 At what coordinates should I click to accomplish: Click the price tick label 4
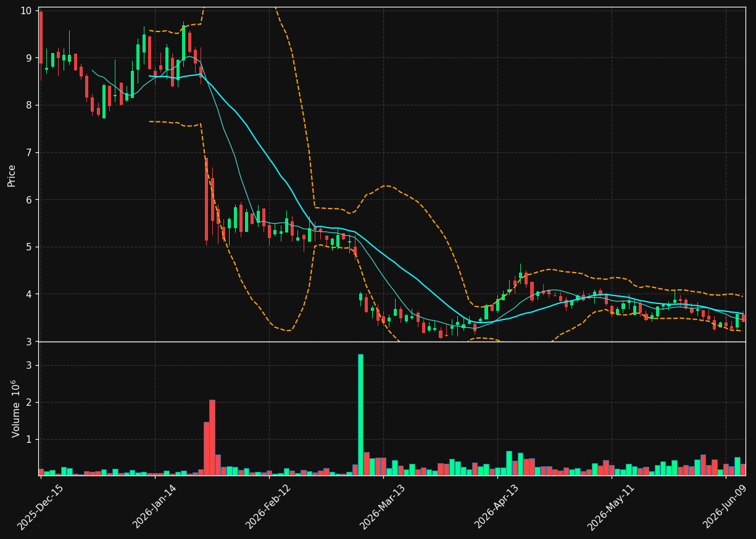pos(29,294)
